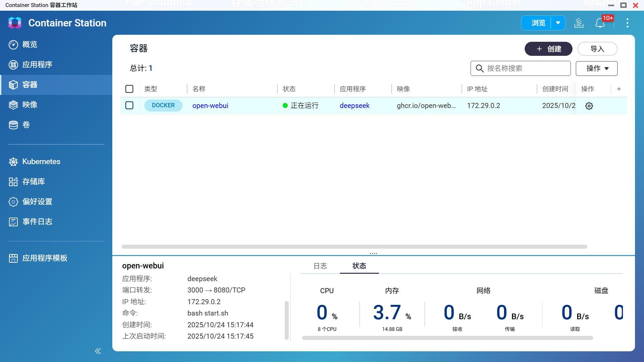Click the Container Station logo icon

coord(15,23)
